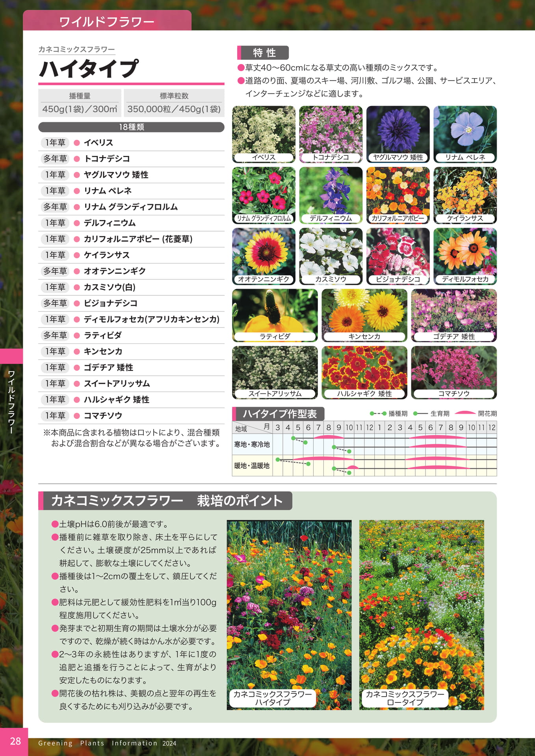The image size is (535, 756).
Task: Select the ゴデチア 矮性 list row
Action: point(131,368)
